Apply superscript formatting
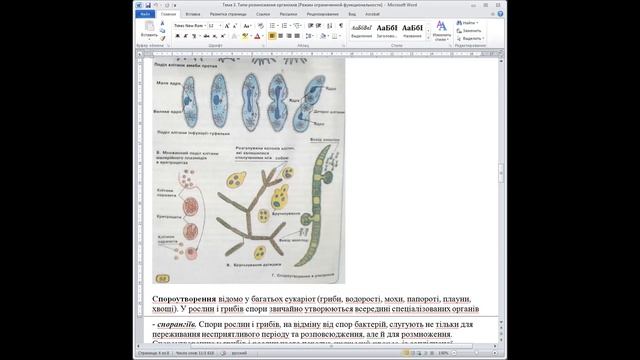The height and width of the screenshot is (360, 640). (x=223, y=36)
